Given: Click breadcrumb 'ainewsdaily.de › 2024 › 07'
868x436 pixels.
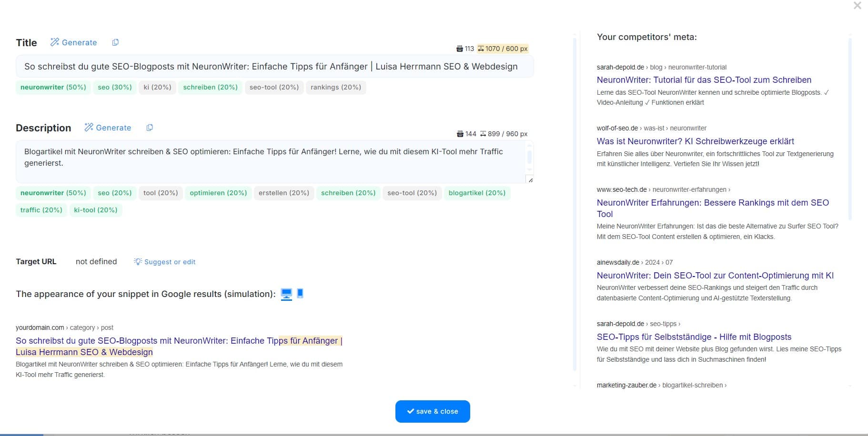Looking at the screenshot, I should point(635,262).
